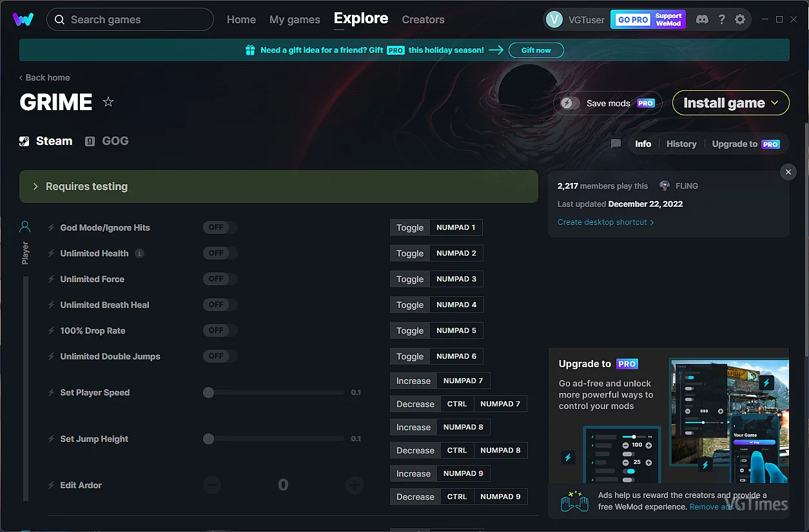The image size is (809, 532).
Task: Open the settings gear icon
Action: coord(740,19)
